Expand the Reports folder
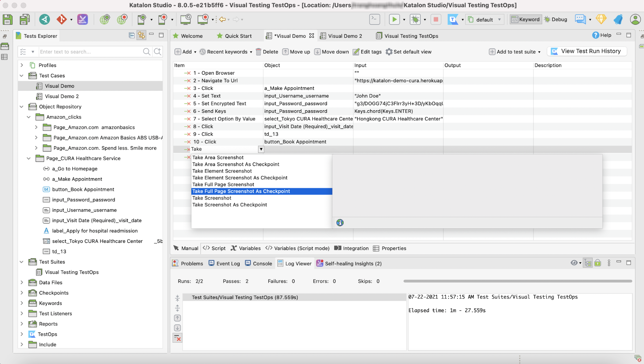Screen dimensions: 644x364 22,324
